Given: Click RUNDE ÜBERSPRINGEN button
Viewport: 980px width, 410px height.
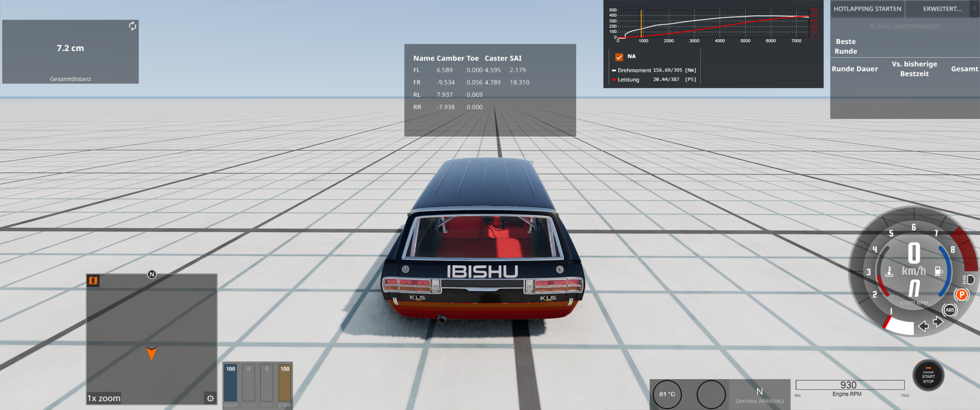Looking at the screenshot, I should (x=905, y=27).
